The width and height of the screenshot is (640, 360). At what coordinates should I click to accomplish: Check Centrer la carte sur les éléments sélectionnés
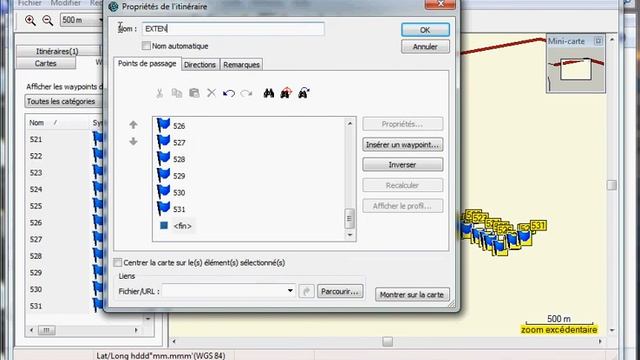point(118,262)
